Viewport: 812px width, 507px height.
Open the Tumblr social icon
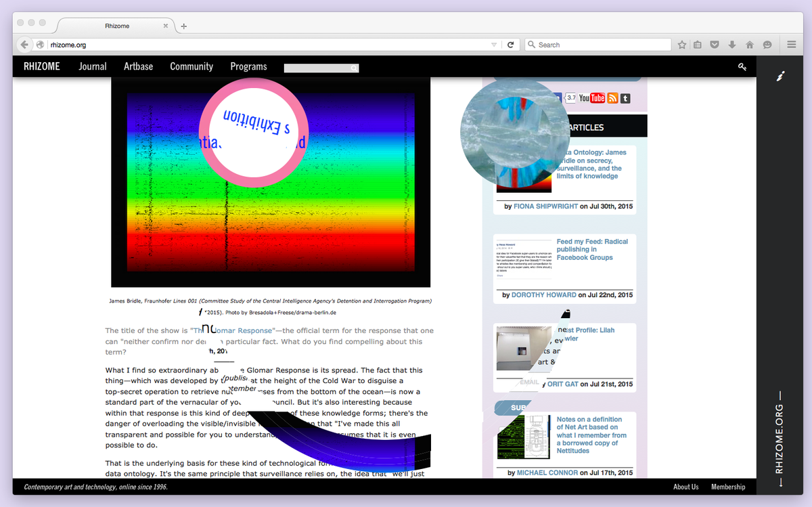pos(625,98)
